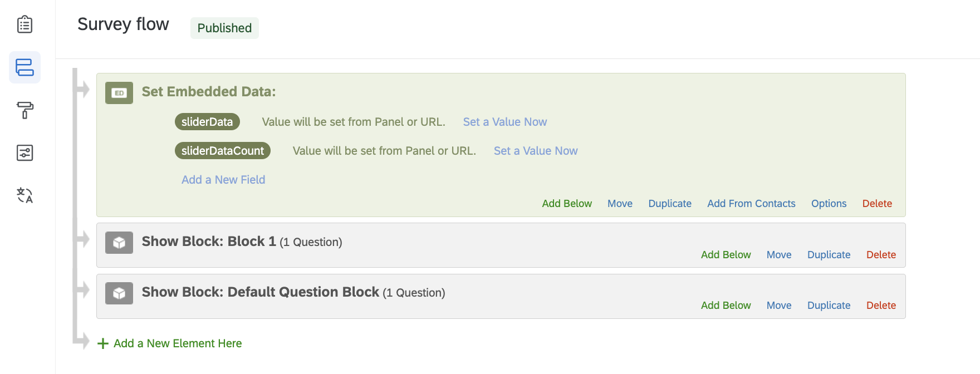The image size is (980, 374).
Task: Delete the Set Embedded Data element
Action: pos(877,203)
